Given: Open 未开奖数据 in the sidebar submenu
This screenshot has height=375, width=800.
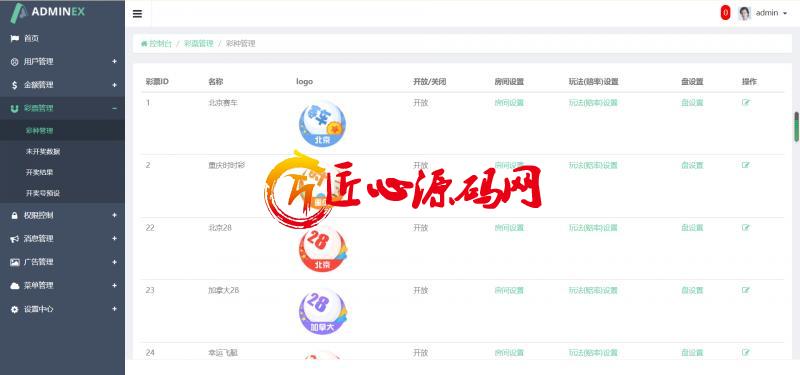Looking at the screenshot, I should 43,152.
